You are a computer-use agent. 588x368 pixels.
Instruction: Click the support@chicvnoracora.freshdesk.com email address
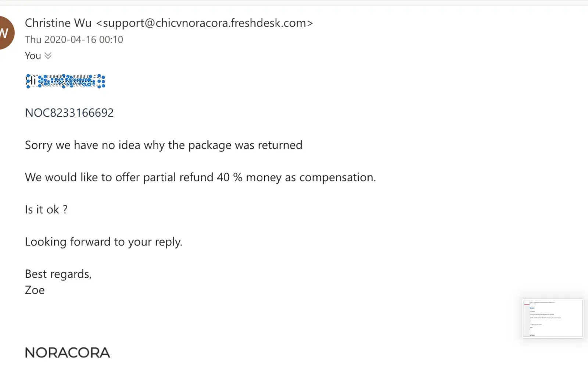204,23
